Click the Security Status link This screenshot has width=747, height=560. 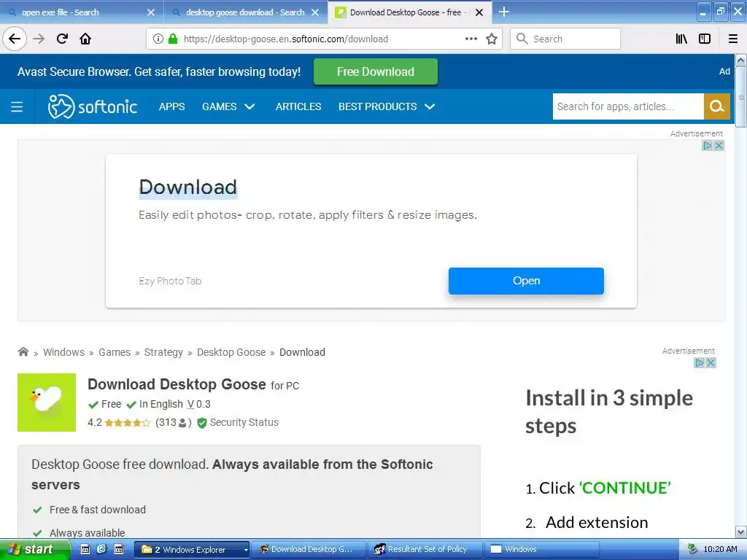click(x=244, y=422)
